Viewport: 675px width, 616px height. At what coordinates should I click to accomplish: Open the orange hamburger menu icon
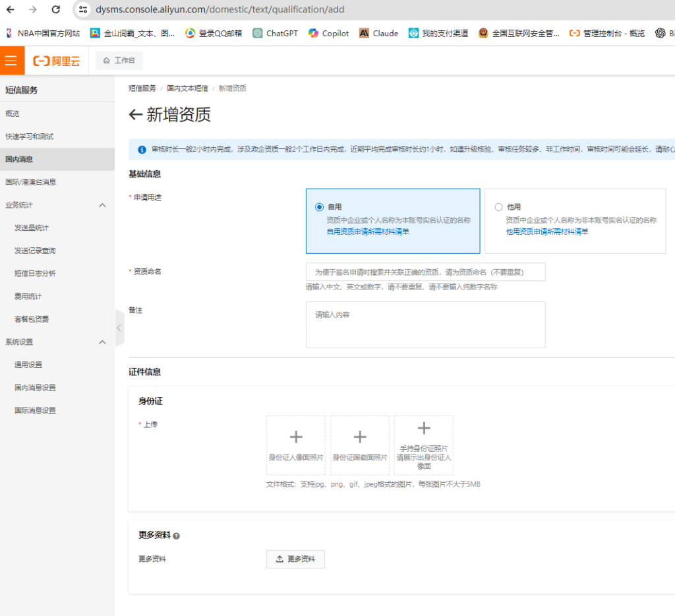(x=11, y=61)
